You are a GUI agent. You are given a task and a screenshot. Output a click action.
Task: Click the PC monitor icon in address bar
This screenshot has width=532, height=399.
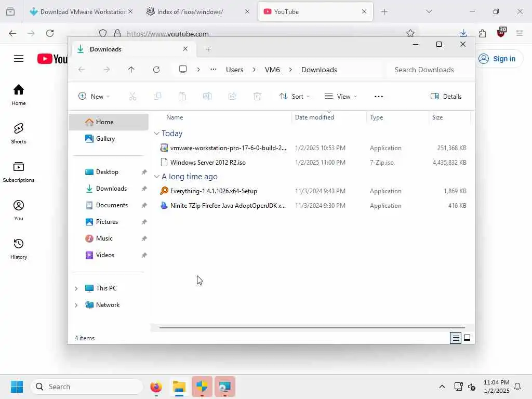[x=183, y=70]
